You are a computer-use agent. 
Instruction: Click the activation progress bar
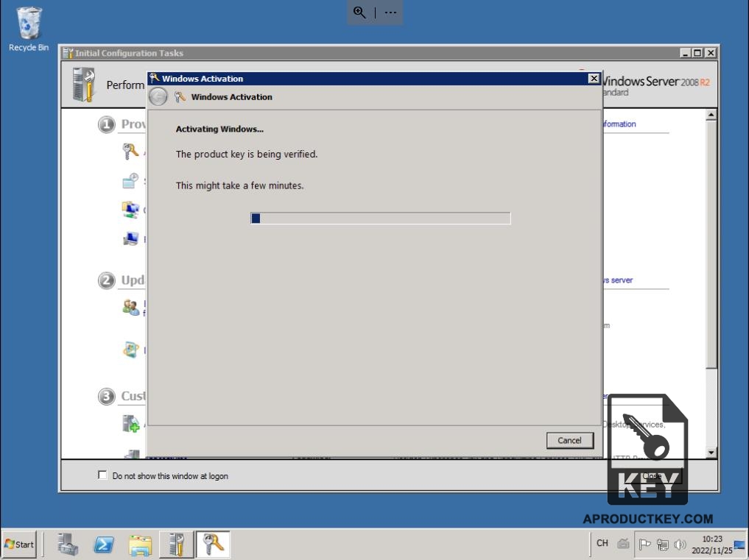(380, 218)
